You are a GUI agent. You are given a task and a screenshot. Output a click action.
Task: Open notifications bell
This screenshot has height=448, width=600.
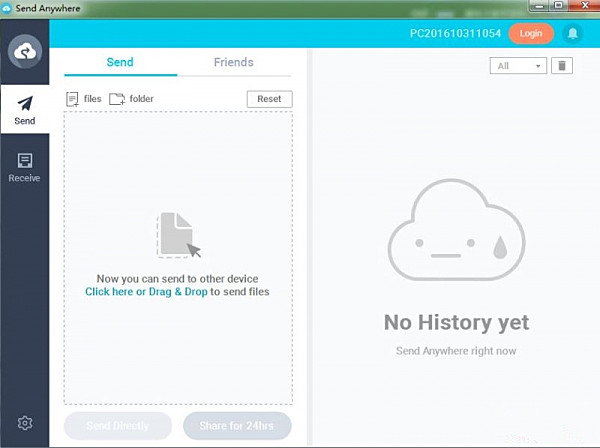coord(572,33)
